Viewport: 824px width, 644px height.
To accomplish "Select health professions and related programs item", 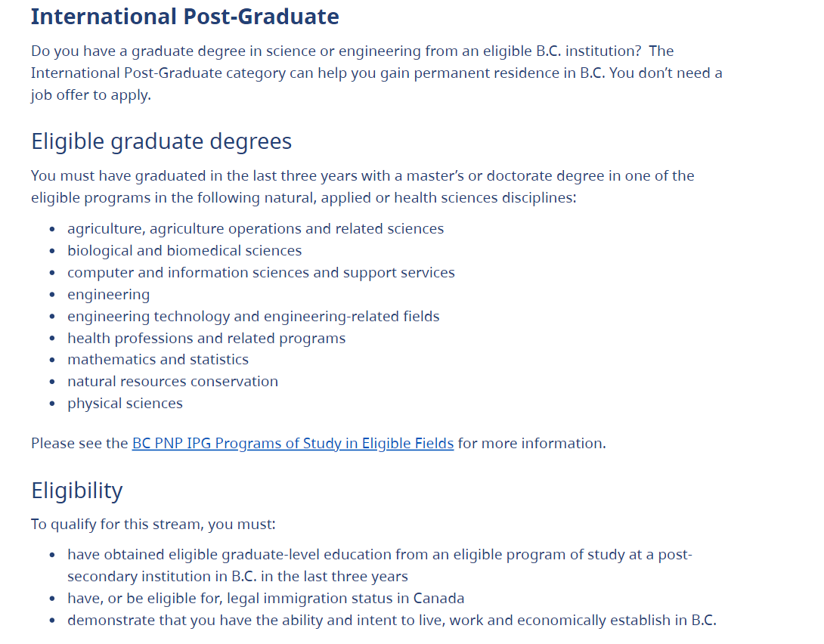I will pyautogui.click(x=206, y=339).
